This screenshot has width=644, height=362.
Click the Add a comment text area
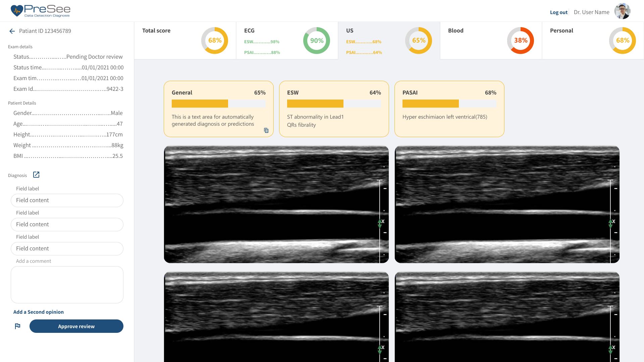tap(67, 285)
